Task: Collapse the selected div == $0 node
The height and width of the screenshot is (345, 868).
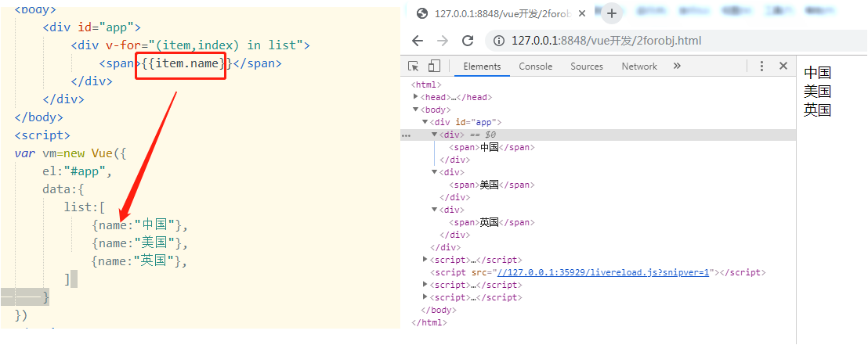Action: 435,135
